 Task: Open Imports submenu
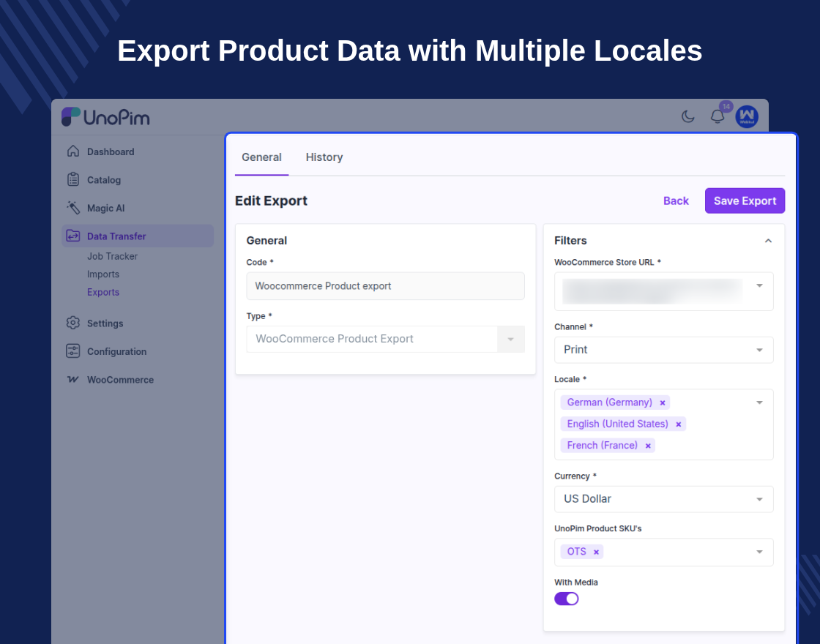point(103,274)
